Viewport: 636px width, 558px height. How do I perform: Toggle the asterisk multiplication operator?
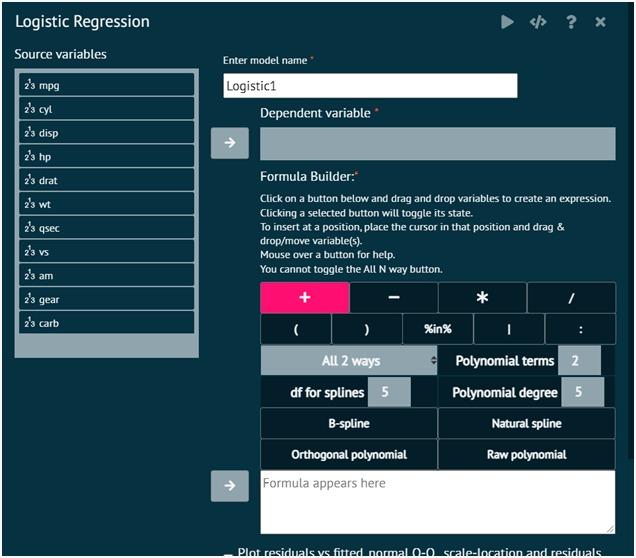(482, 297)
